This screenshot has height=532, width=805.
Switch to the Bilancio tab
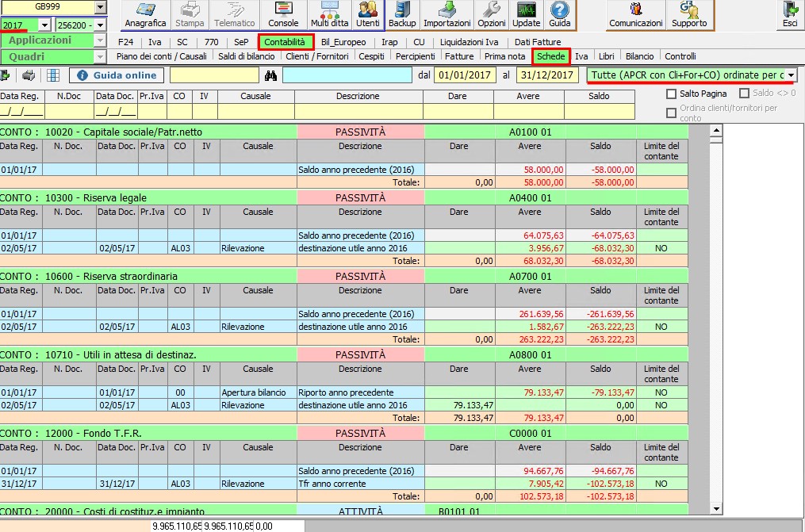click(639, 56)
